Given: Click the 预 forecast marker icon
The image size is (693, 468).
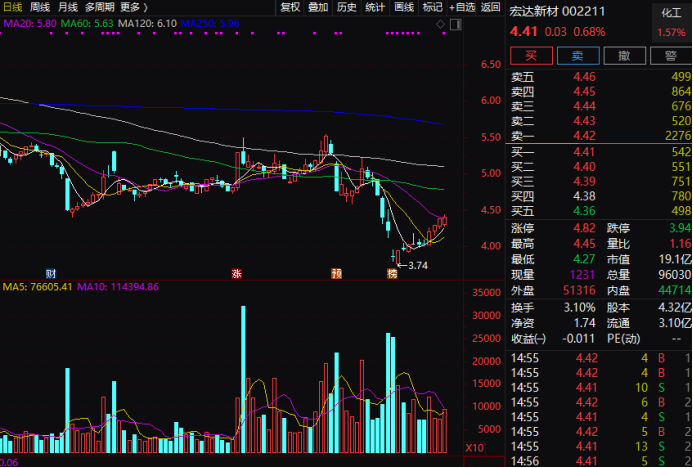Looking at the screenshot, I should [337, 273].
